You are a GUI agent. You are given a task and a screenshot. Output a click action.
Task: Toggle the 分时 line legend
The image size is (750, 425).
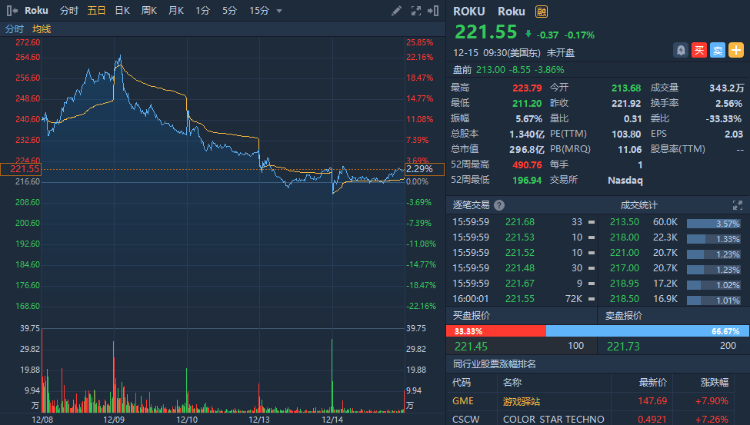[x=14, y=29]
